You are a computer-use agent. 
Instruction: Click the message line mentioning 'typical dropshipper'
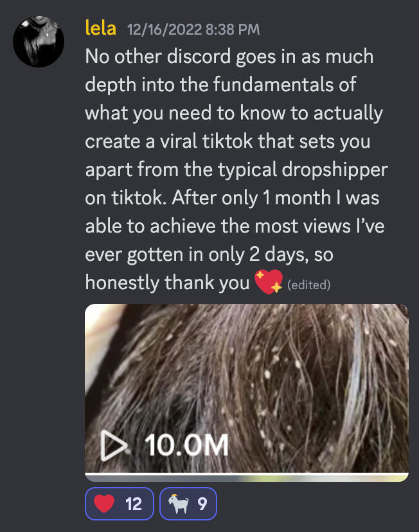click(236, 170)
